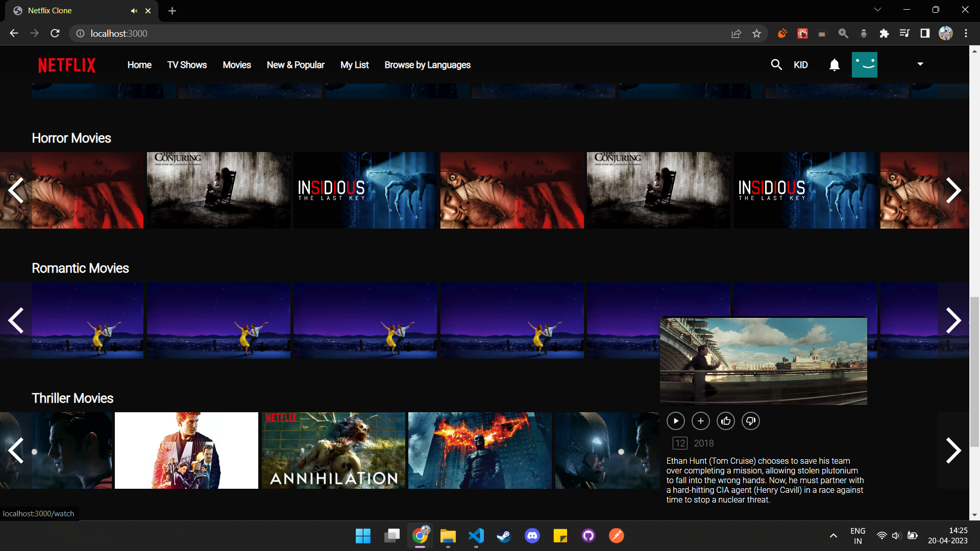Open My List
Image resolution: width=980 pixels, height=551 pixels.
(354, 65)
